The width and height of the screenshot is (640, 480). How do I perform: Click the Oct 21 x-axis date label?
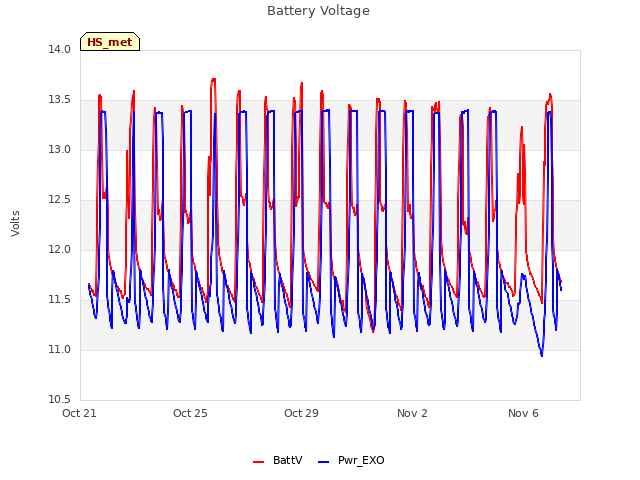(79, 413)
